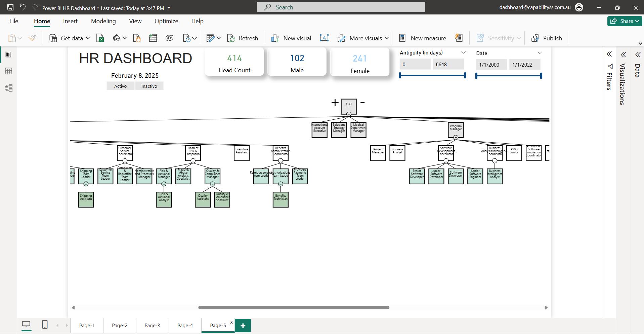
Task: Click the Share button
Action: [x=624, y=21]
